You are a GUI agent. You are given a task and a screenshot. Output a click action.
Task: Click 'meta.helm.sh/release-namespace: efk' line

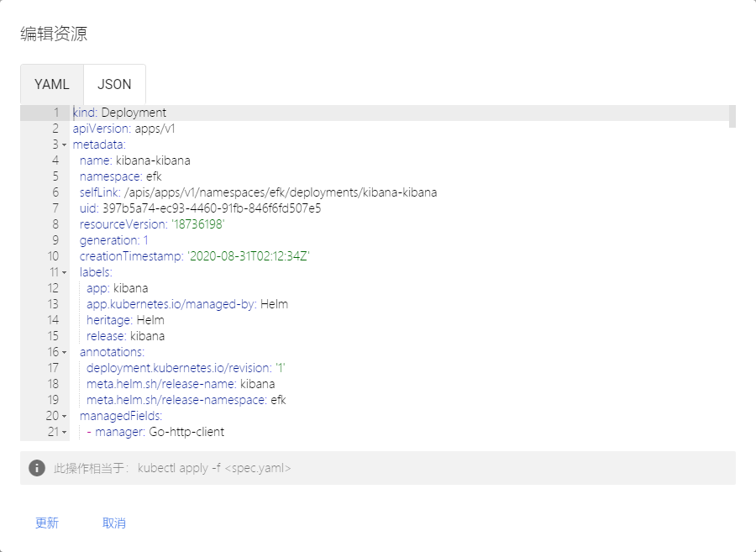186,400
